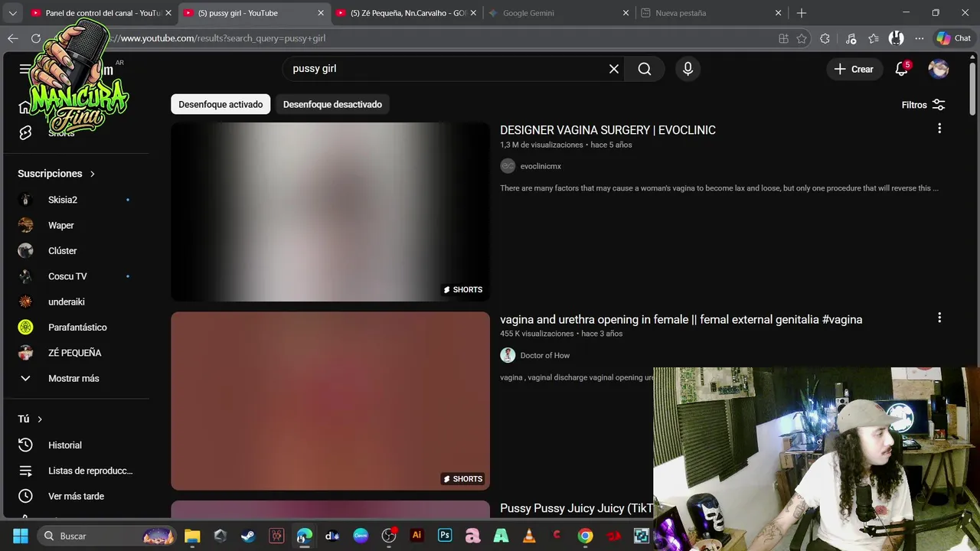Open the Filtros filter options
The height and width of the screenshot is (551, 980).
[923, 105]
